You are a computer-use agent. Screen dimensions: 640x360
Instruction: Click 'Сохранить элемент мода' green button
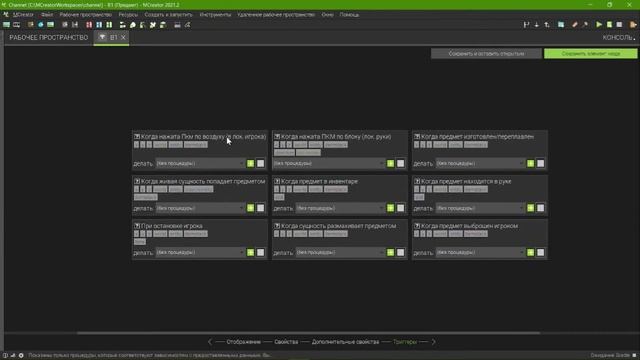(x=591, y=53)
